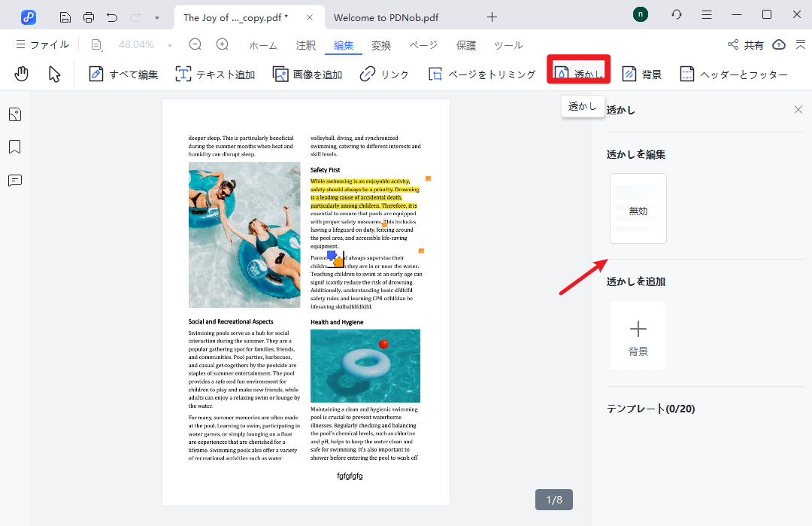Open the thumbnails panel in left sidebar
Viewport: 812px width, 526px height.
(x=15, y=114)
